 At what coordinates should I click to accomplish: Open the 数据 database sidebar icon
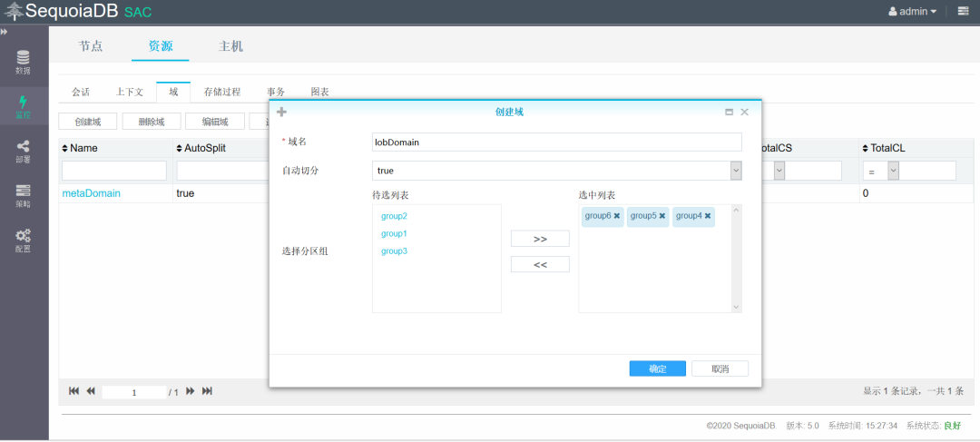pos(23,64)
